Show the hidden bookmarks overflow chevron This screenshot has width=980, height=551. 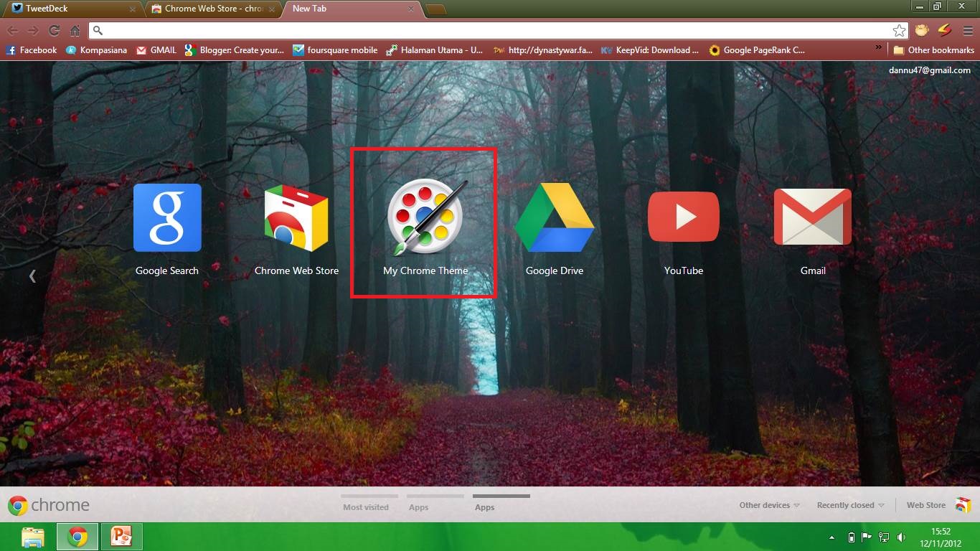point(879,48)
